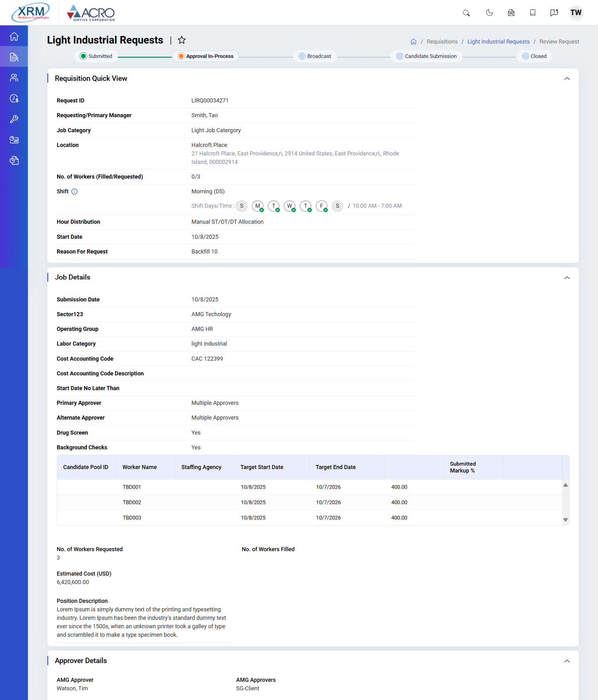
Task: Open the Light Industrial Requests breadcrumb link
Action: pyautogui.click(x=498, y=42)
